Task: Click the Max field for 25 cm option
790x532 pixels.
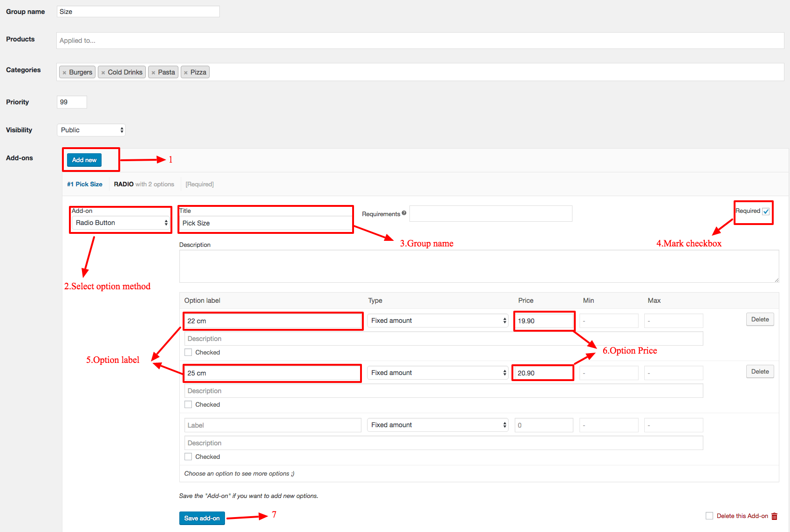Action: (x=674, y=373)
